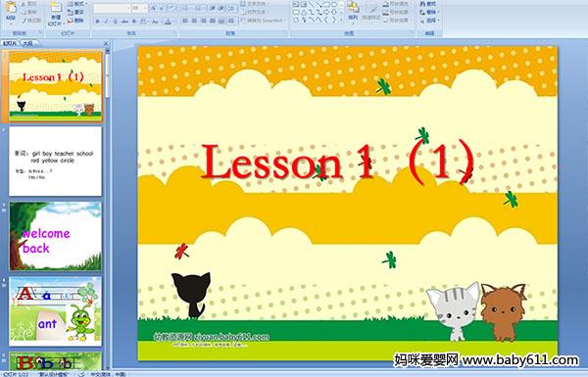The height and width of the screenshot is (377, 588).
Task: Click the Cut scissors icon
Action: click(24, 4)
